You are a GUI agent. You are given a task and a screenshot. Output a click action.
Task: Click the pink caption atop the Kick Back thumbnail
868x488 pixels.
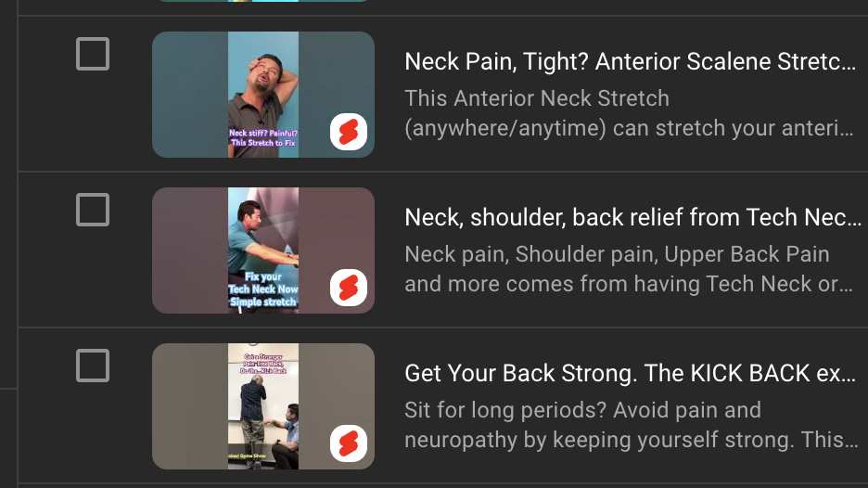(263, 364)
